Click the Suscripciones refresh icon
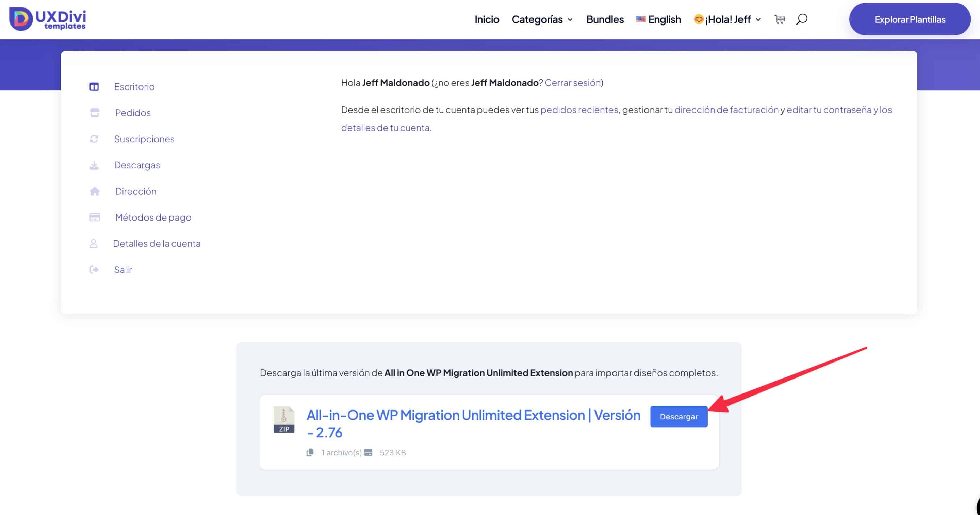980x515 pixels. click(94, 139)
